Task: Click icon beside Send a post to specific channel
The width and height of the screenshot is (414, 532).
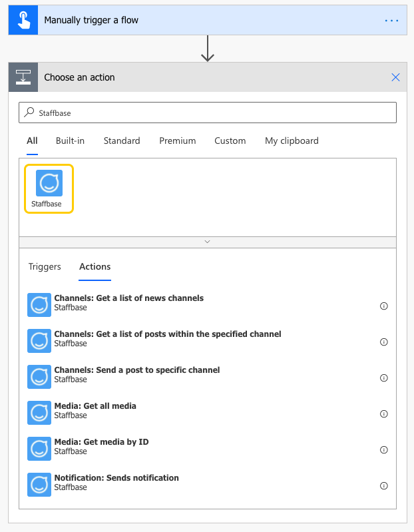Action: (x=39, y=377)
